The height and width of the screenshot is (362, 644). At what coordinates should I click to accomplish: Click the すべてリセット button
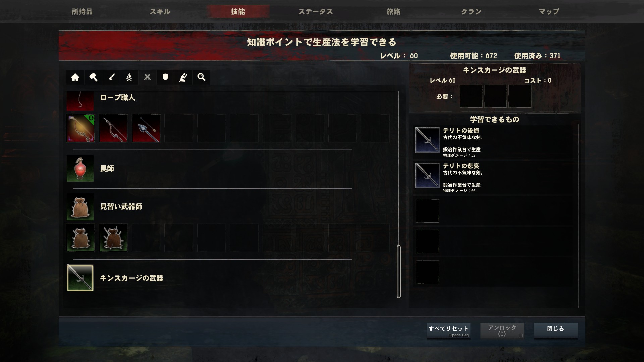(448, 331)
